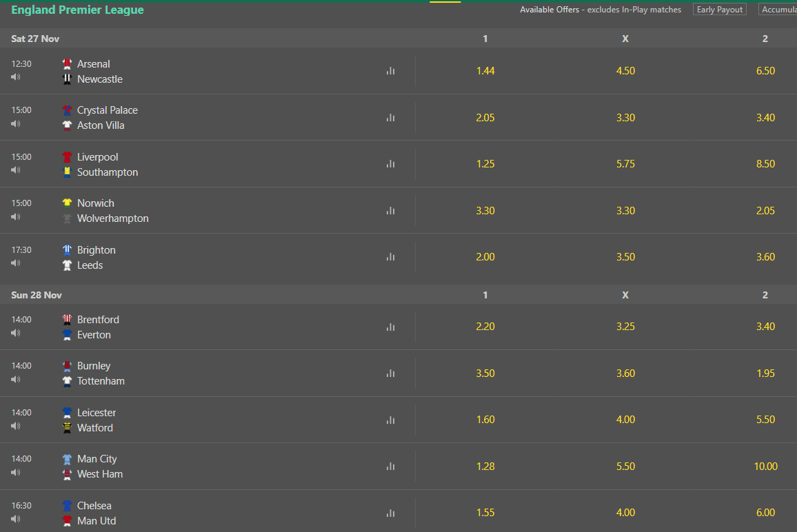Screen dimensions: 797x532
Task: Open stats bar chart for Liverpool v Southampton
Action: 390,163
